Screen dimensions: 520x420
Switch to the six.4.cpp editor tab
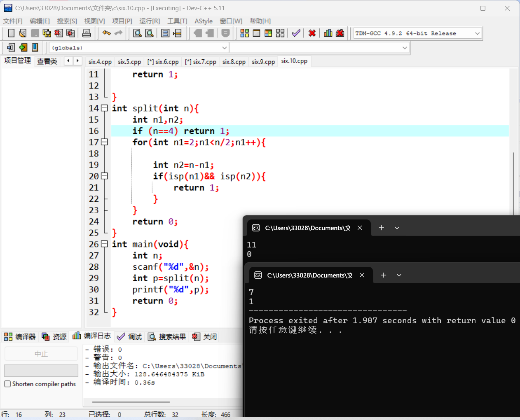tap(100, 62)
